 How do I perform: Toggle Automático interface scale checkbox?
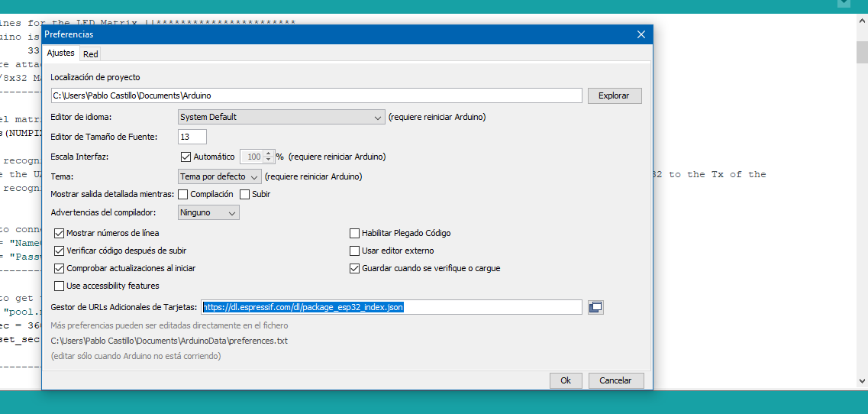(x=186, y=157)
